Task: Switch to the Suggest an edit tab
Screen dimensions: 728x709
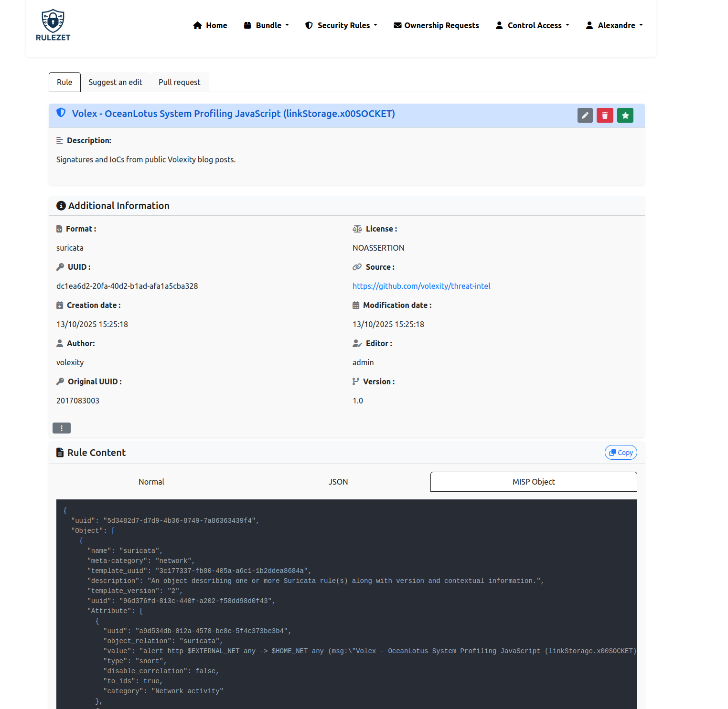Action: pos(115,82)
